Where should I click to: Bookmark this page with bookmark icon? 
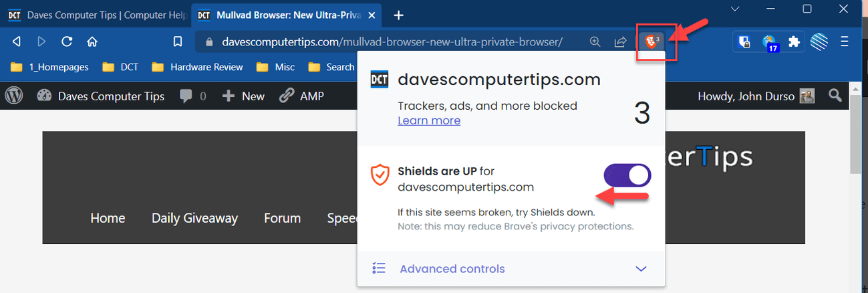coord(177,41)
